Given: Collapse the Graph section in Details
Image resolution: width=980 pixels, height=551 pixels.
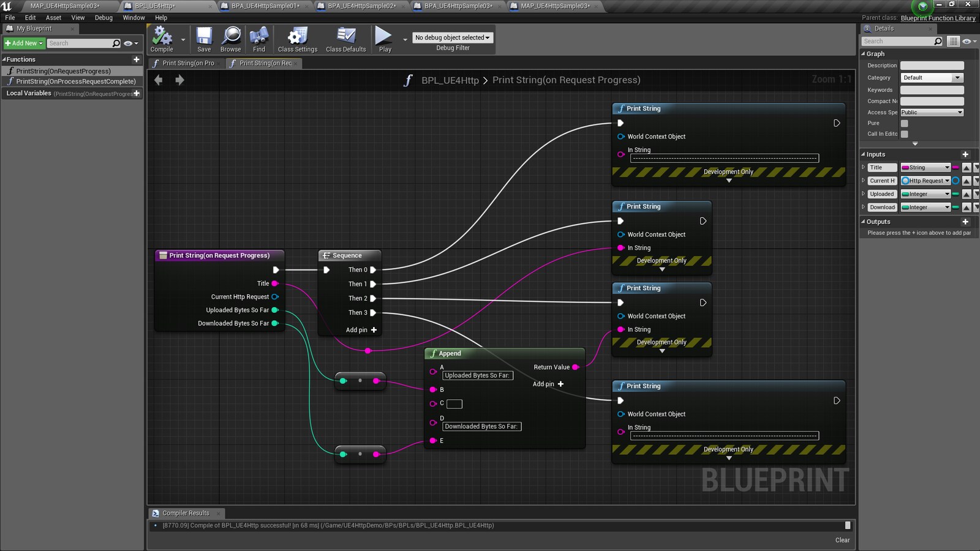Looking at the screenshot, I should tap(863, 54).
